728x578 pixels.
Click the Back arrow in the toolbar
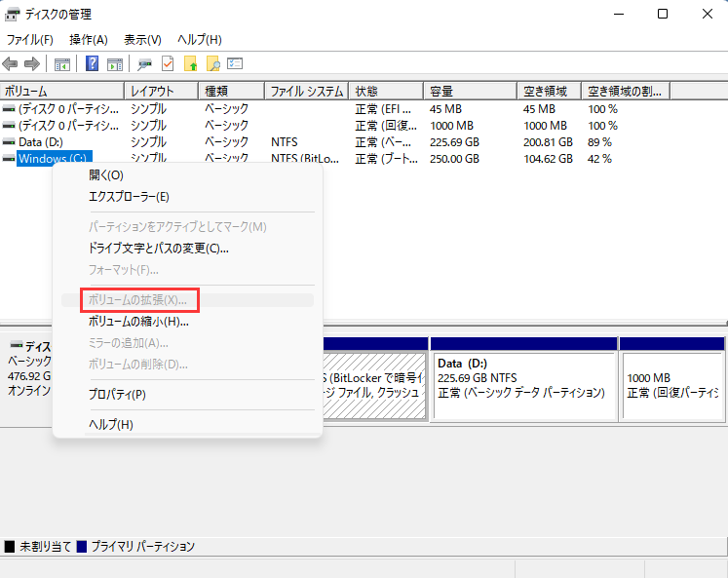click(x=11, y=64)
